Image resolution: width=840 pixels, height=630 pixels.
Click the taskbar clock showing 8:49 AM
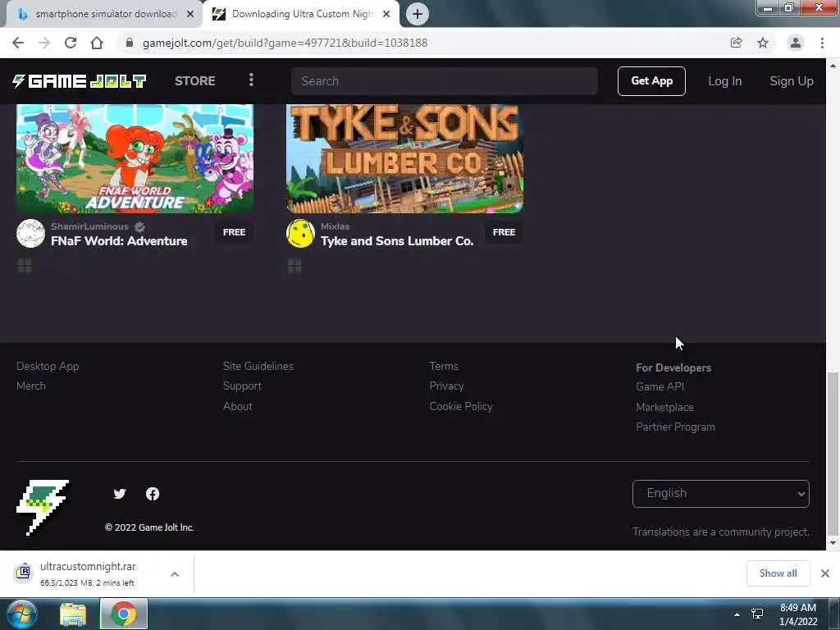click(x=798, y=614)
